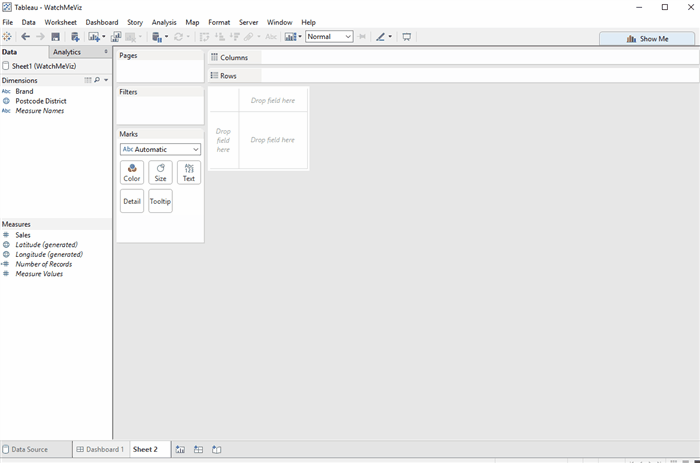
Task: Open the pause auto updates dropdown arrow
Action: click(x=167, y=37)
